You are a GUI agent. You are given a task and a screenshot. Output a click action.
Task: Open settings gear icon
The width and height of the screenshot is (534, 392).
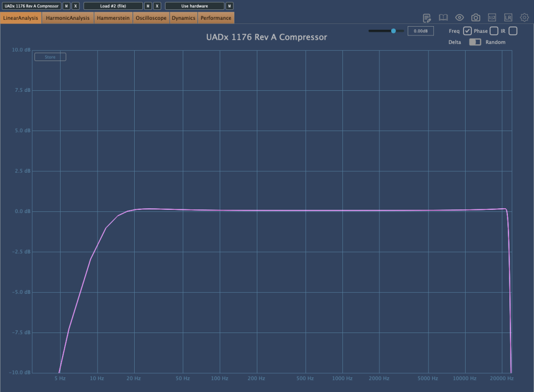(x=524, y=18)
